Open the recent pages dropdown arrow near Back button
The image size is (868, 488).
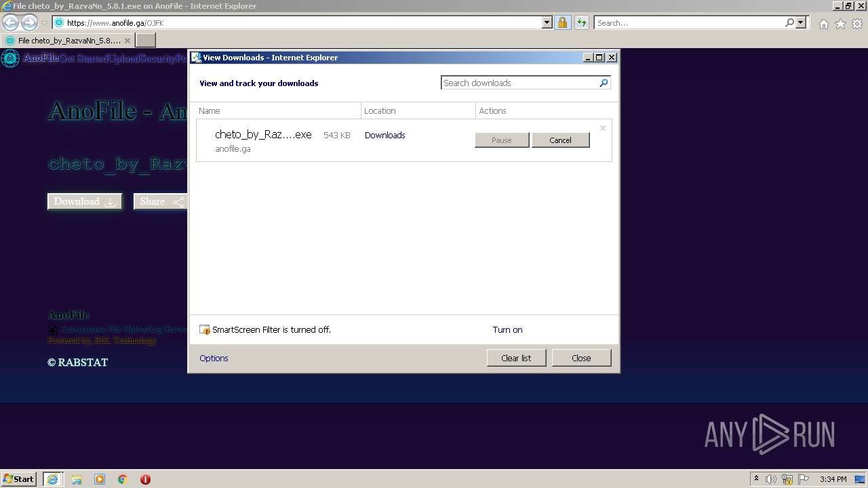(44, 22)
